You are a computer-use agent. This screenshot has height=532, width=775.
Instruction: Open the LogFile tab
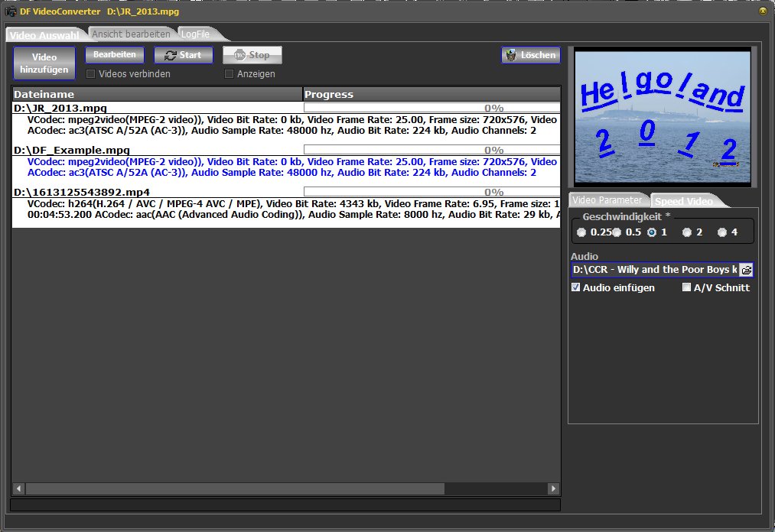point(196,34)
